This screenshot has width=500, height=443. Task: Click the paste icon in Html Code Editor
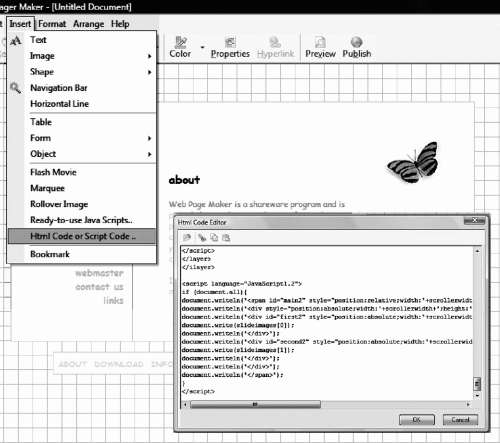(226, 237)
